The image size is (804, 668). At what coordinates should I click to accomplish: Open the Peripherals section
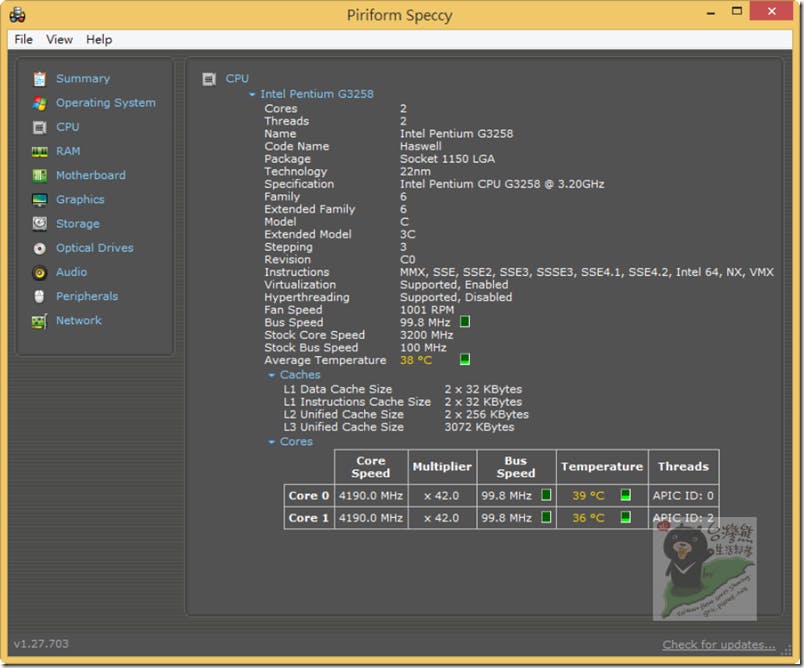pos(87,296)
